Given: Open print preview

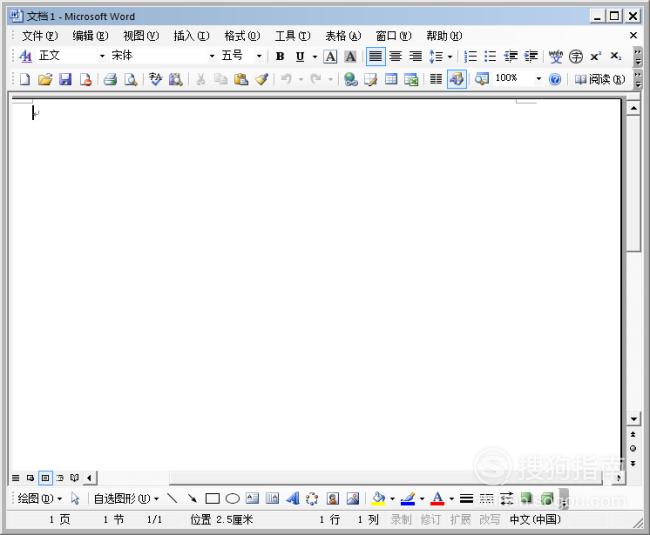Looking at the screenshot, I should [131, 79].
